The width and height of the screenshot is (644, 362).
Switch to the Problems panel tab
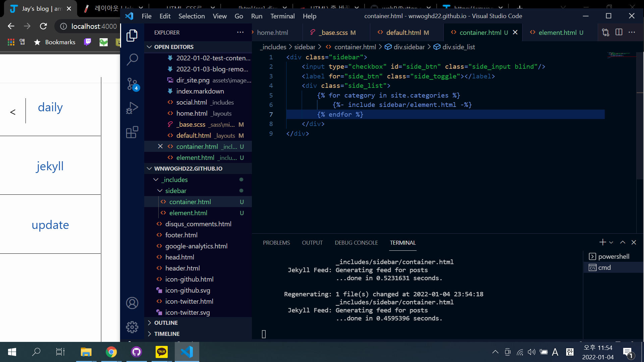click(x=276, y=243)
